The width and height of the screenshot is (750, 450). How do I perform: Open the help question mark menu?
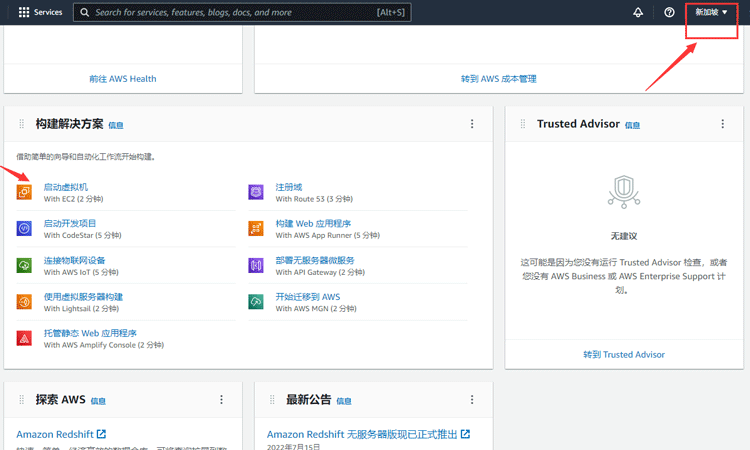[x=669, y=12]
